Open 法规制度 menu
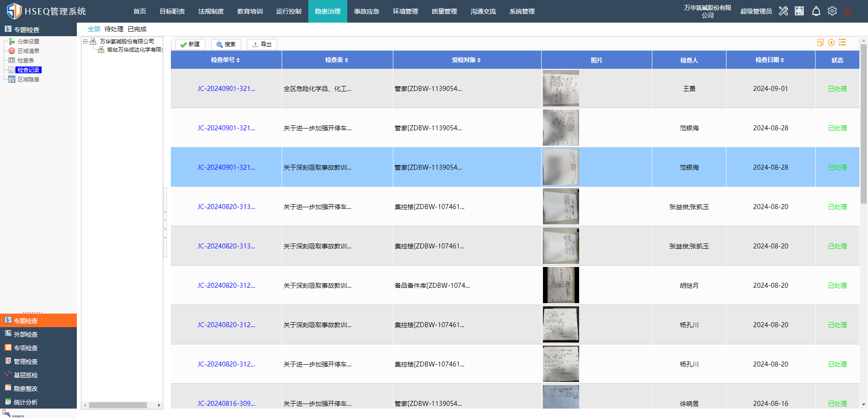Viewport: 868px width, 419px height. click(x=211, y=11)
